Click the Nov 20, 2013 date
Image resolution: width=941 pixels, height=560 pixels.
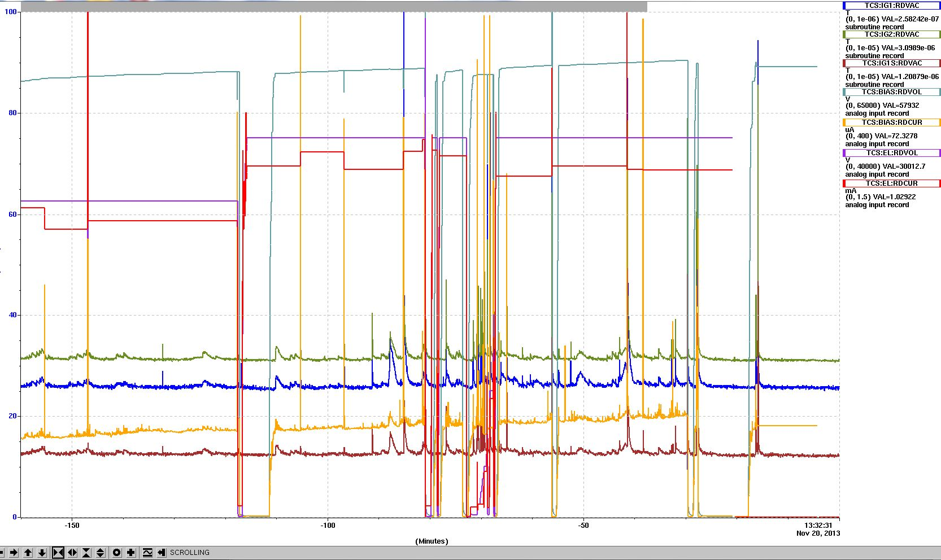pos(818,533)
